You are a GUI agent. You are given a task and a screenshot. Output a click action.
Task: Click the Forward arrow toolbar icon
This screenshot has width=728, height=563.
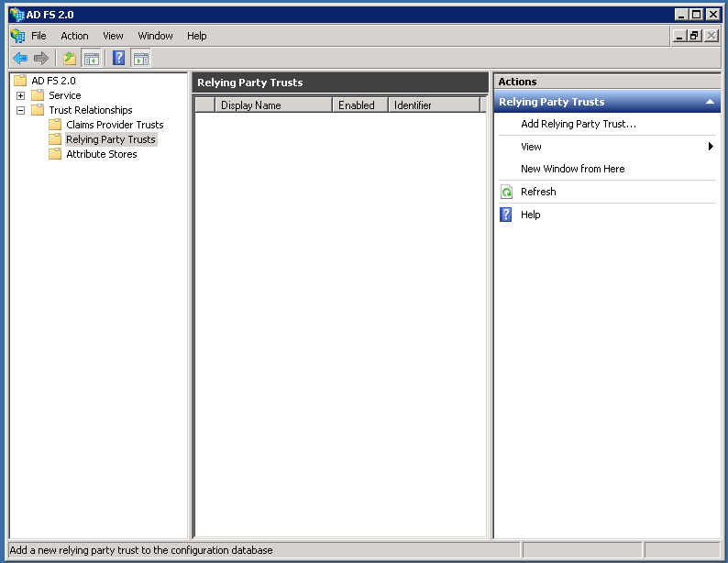pyautogui.click(x=41, y=59)
